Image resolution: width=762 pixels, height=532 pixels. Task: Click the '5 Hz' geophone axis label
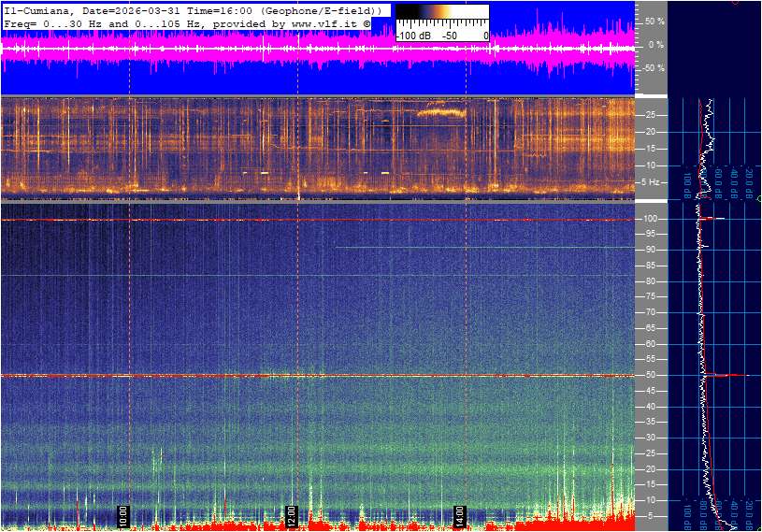(x=650, y=182)
